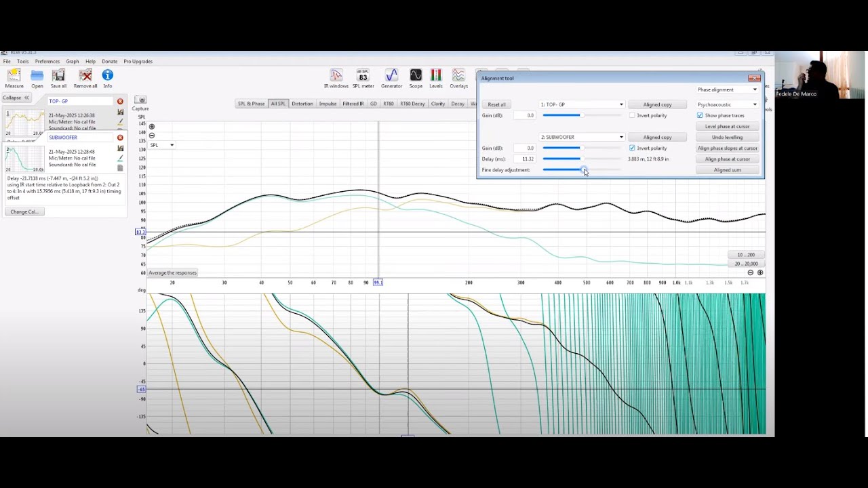
Task: Open the SPL meter
Action: click(363, 79)
